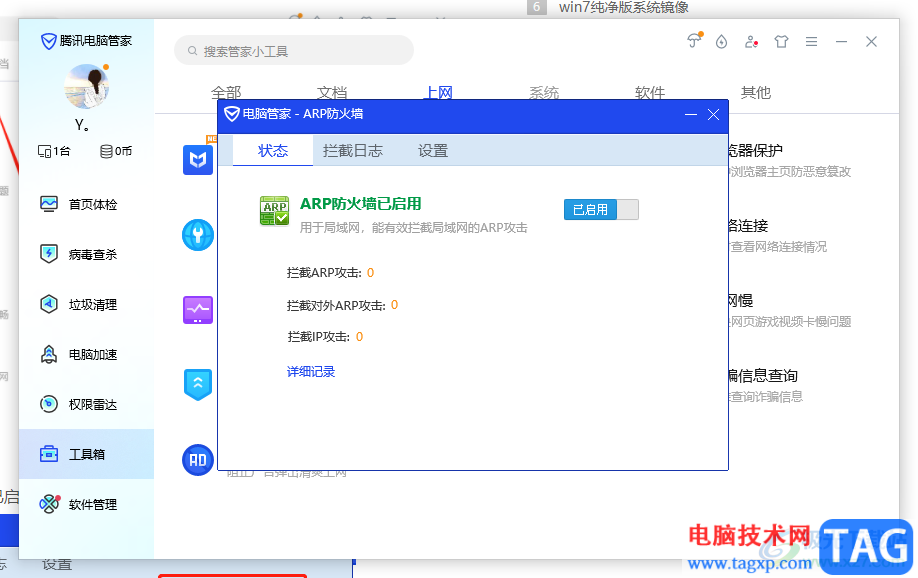Toggle the ARP firewall 已启用 switch

(601, 210)
